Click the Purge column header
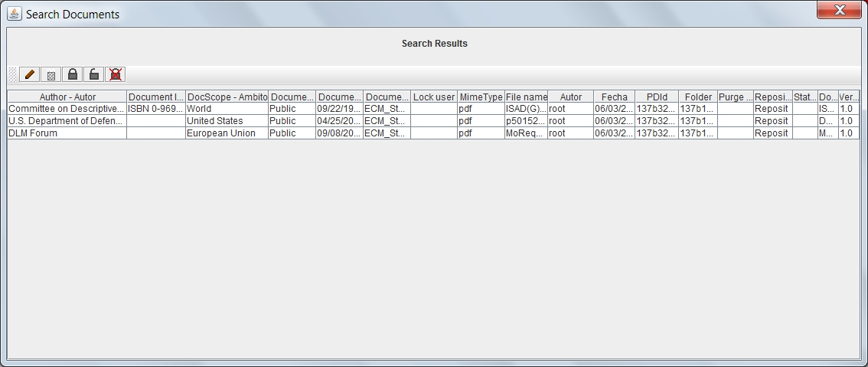868x367 pixels. tap(736, 97)
